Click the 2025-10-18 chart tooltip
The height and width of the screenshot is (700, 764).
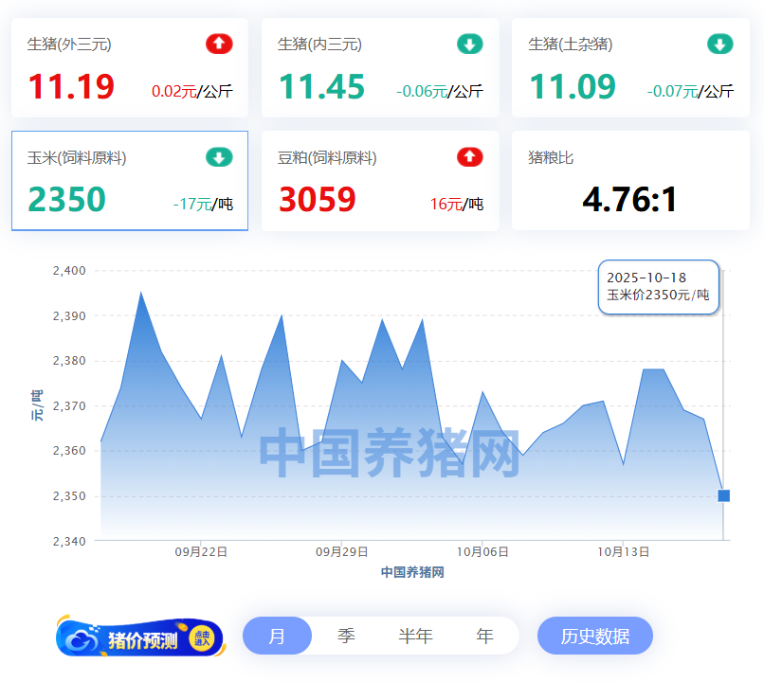(x=658, y=286)
